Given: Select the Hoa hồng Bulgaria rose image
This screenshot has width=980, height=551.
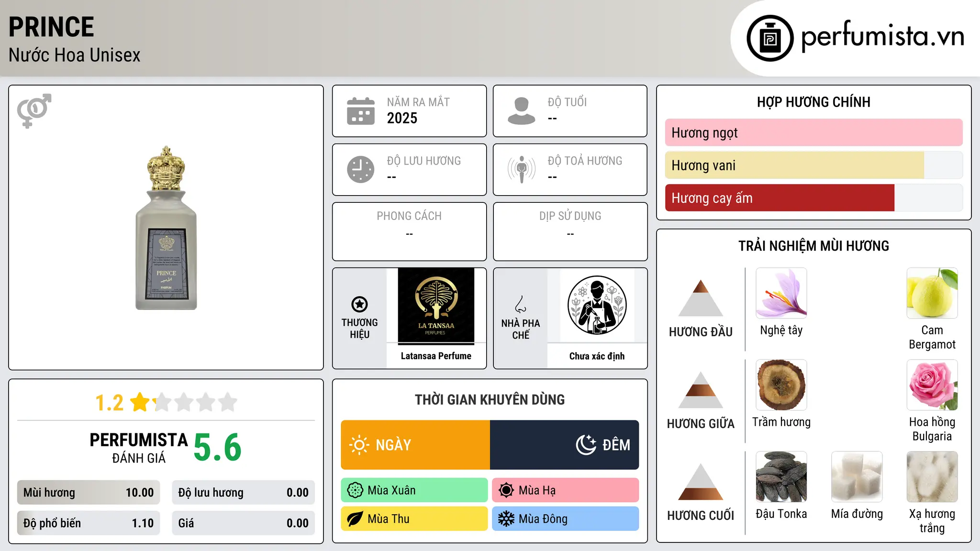Looking at the screenshot, I should coord(932,385).
